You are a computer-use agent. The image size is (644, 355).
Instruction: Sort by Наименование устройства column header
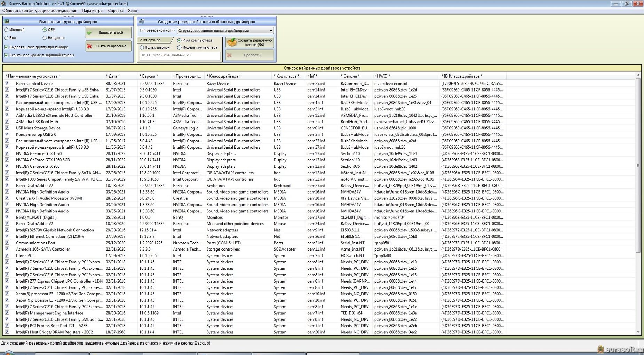pos(54,76)
